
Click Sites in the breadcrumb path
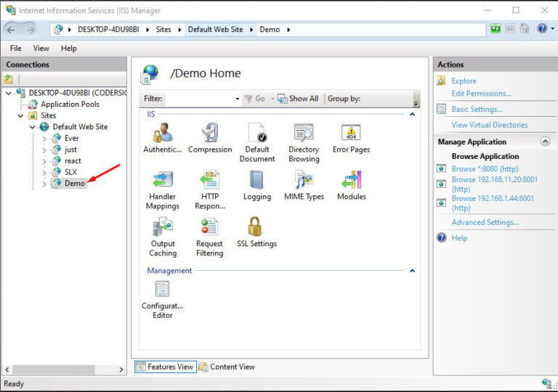click(x=163, y=30)
